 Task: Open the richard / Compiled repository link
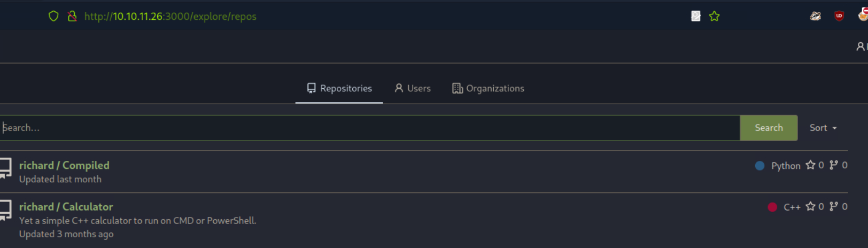[64, 165]
